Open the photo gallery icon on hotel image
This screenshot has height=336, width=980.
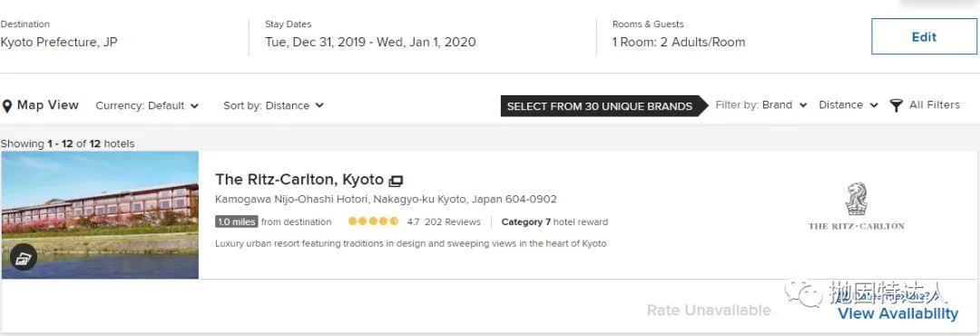coord(23,258)
